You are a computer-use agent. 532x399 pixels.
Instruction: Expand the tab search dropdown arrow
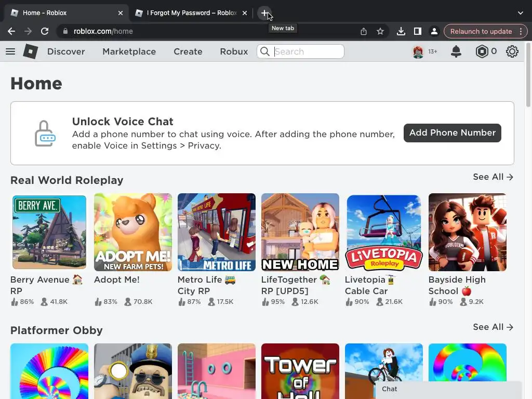[521, 13]
